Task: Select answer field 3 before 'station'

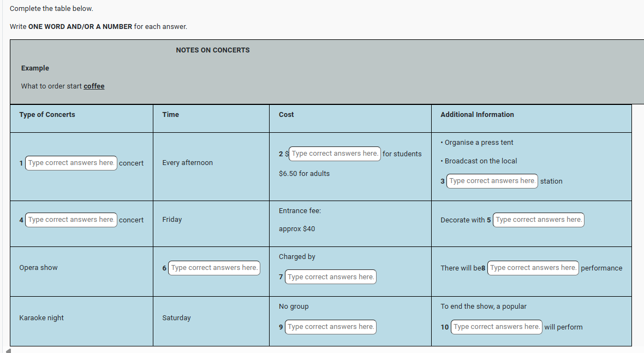Action: 492,181
